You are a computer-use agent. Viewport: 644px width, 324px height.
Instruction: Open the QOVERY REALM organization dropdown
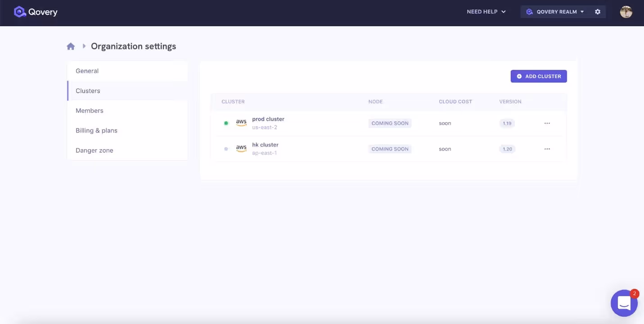pyautogui.click(x=557, y=11)
